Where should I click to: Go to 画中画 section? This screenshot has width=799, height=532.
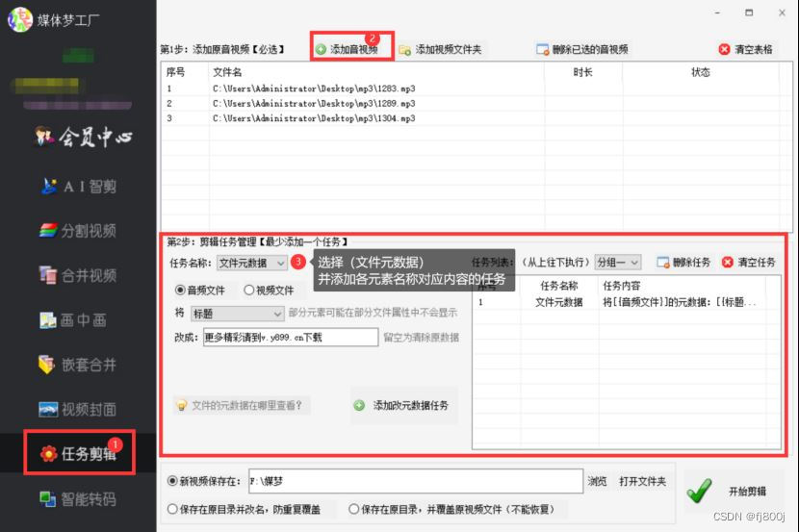point(84,320)
